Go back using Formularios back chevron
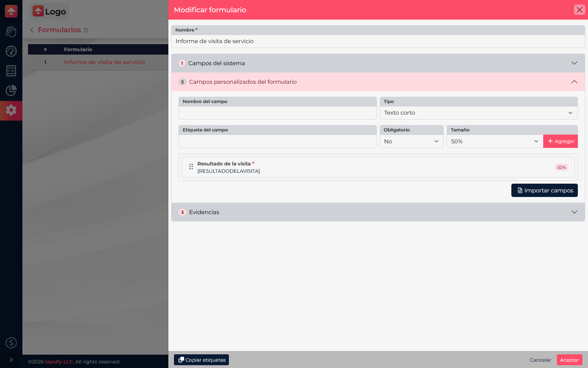This screenshot has width=588, height=368. coord(32,30)
